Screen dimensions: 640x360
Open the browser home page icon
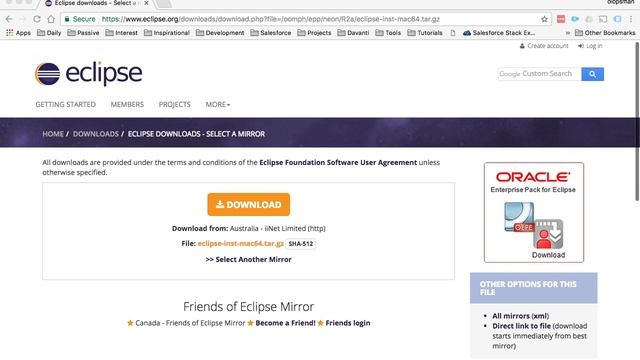coord(51,19)
